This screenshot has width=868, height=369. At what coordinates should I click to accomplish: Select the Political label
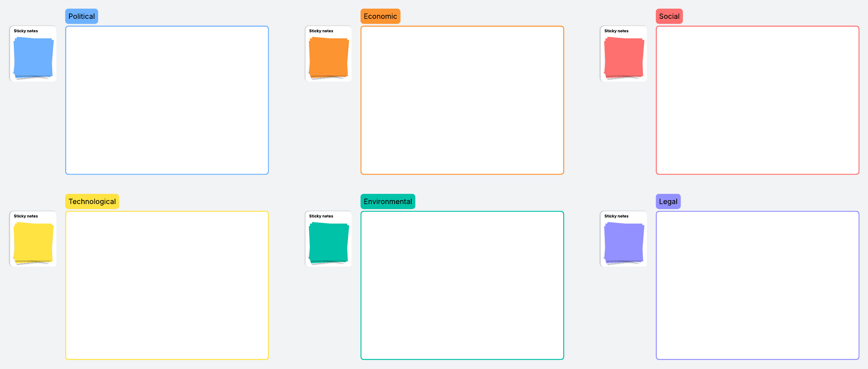[x=82, y=16]
